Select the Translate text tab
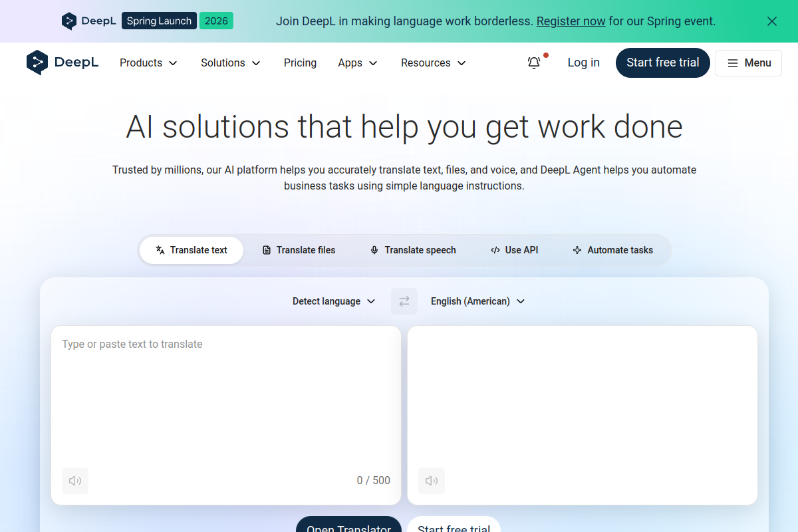 pos(191,250)
